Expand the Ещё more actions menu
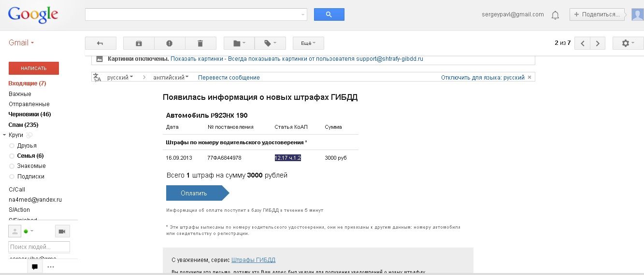The height and width of the screenshot is (275, 644). [308, 43]
